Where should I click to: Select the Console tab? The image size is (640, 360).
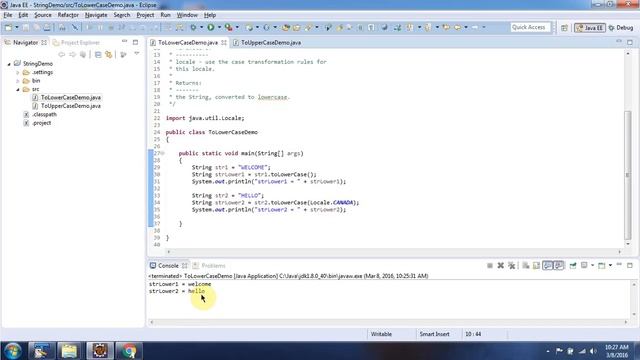pyautogui.click(x=168, y=266)
